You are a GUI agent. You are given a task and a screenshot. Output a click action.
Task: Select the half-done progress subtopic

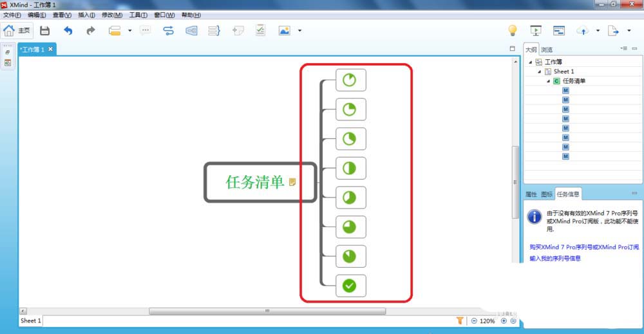(x=351, y=168)
